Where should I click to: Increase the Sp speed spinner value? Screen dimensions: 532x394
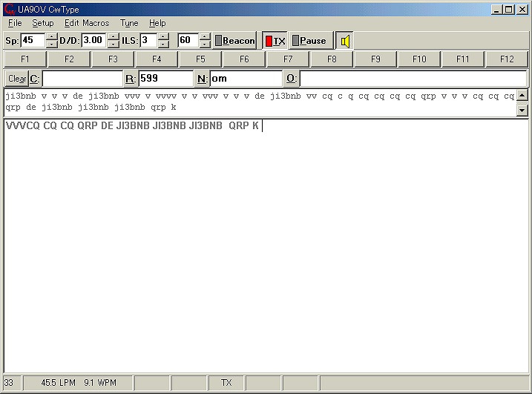point(51,37)
